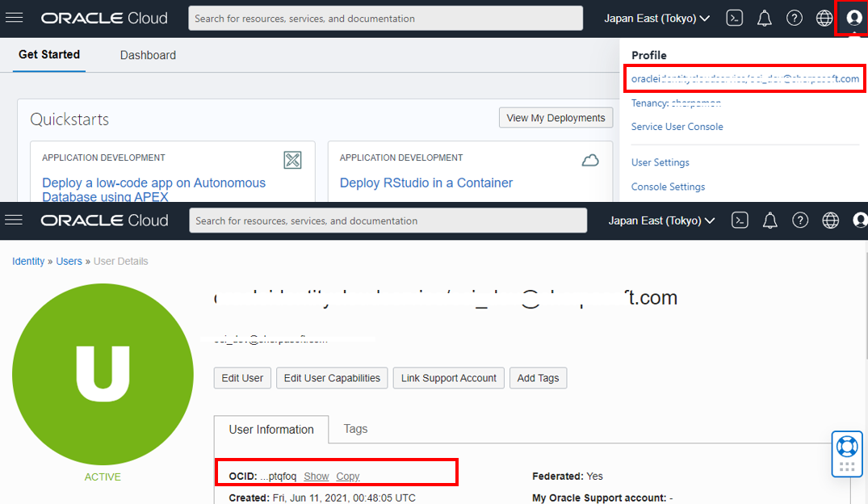Select the Tags tab
The image size is (868, 504).
(355, 429)
